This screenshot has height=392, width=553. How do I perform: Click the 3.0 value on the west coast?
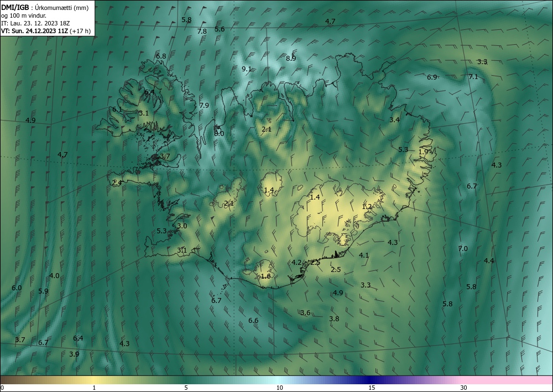[182, 226]
